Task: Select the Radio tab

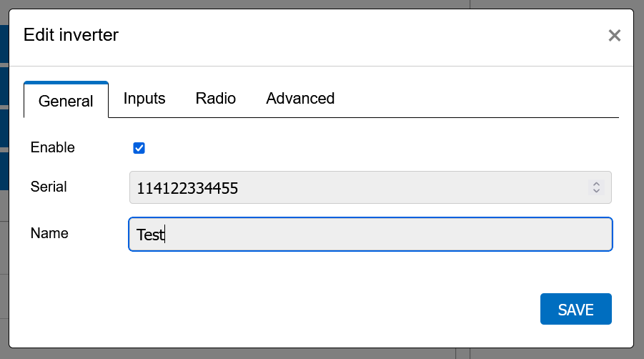Action: pos(216,99)
